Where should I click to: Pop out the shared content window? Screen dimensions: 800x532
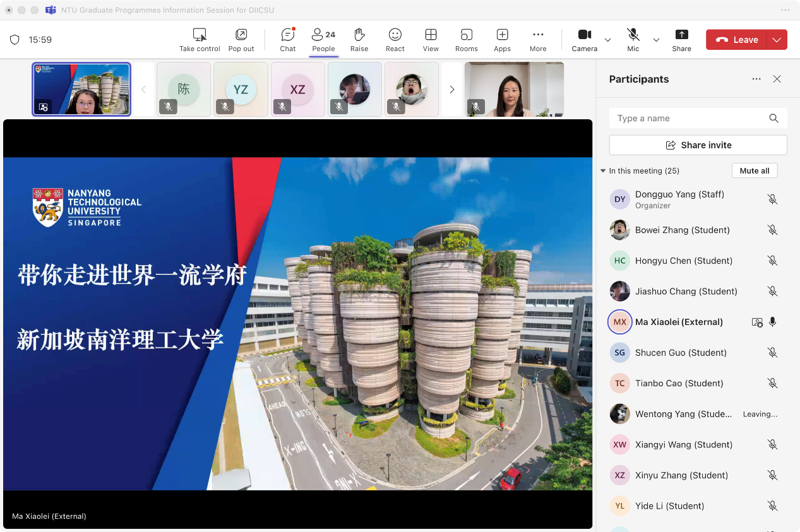(x=241, y=40)
